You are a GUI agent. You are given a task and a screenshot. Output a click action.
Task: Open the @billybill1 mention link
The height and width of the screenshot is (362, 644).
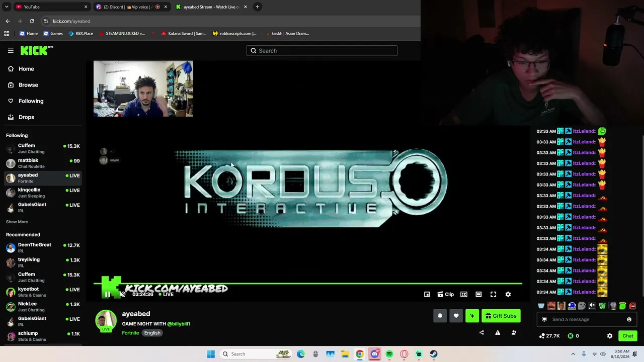coord(179,324)
